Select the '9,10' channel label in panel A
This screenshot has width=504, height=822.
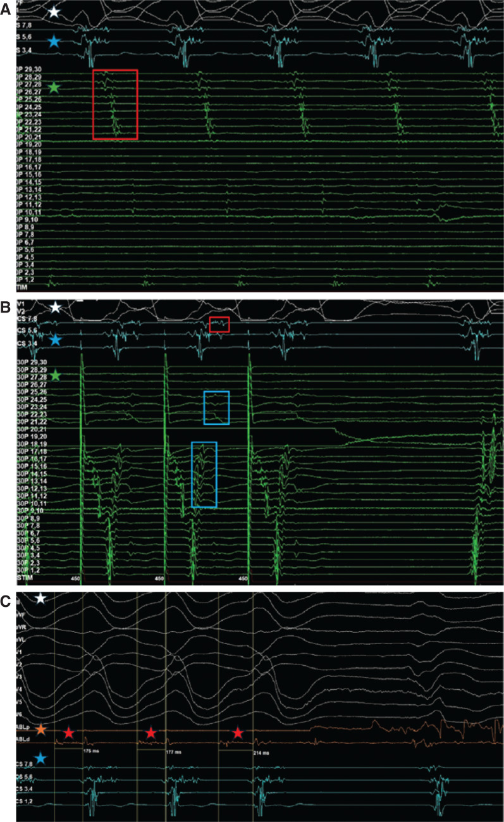click(27, 218)
